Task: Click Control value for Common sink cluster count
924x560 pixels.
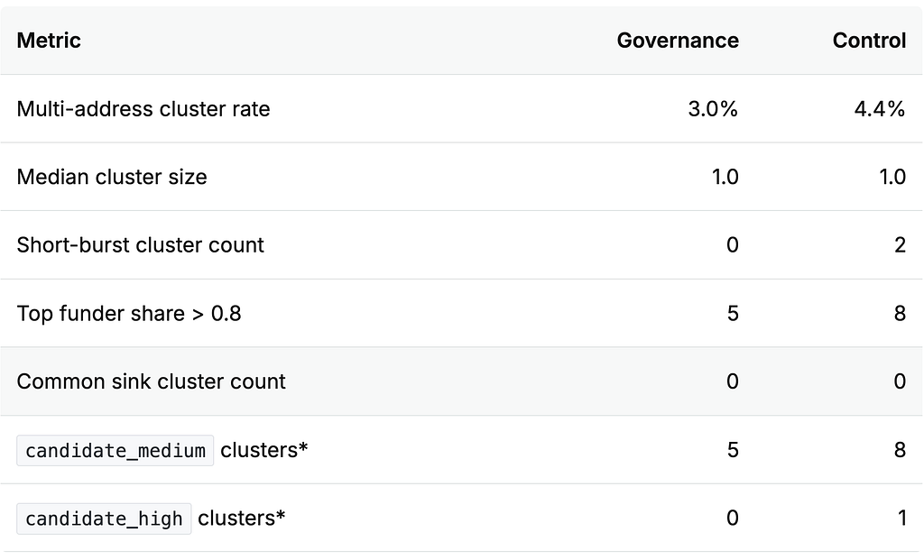Action: 900,381
